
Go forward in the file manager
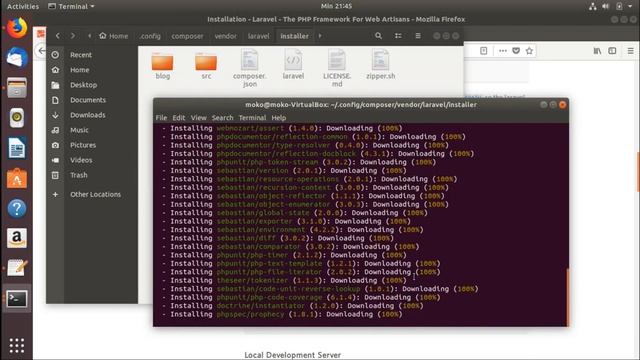tap(73, 36)
